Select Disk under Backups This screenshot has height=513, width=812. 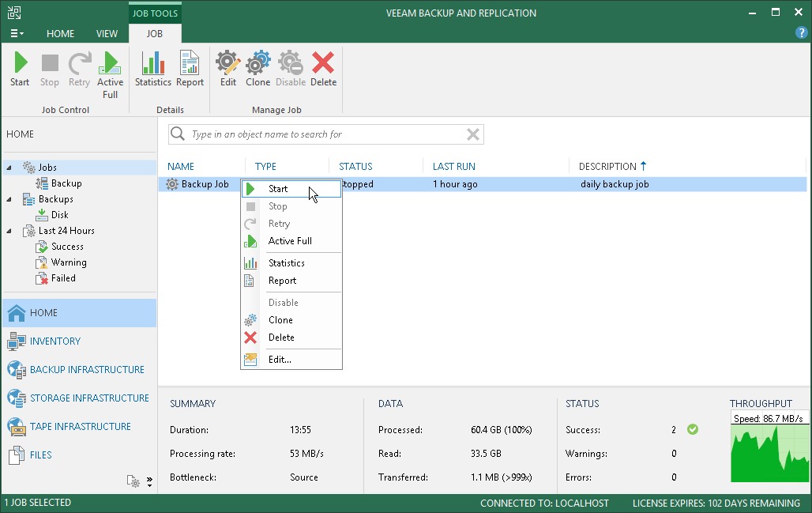[x=59, y=215]
